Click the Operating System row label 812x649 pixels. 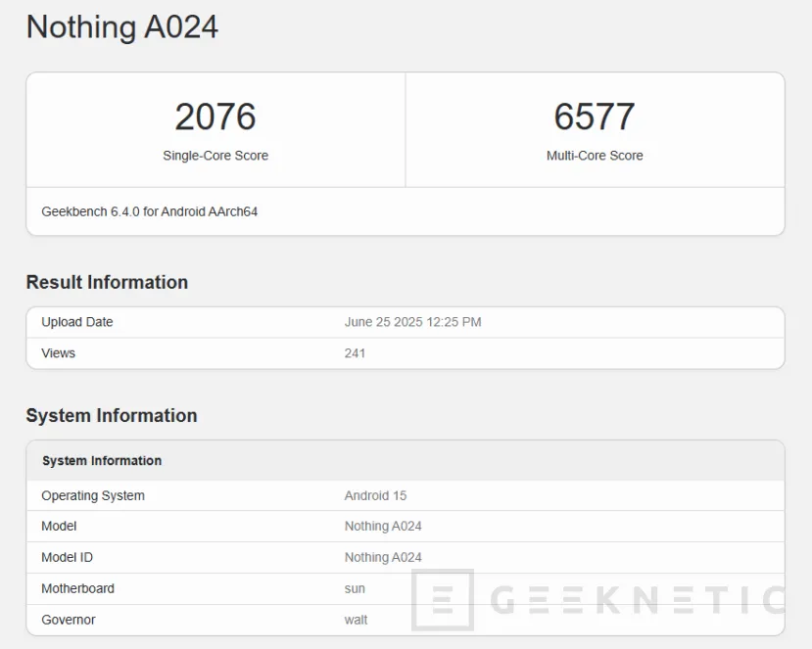click(92, 495)
